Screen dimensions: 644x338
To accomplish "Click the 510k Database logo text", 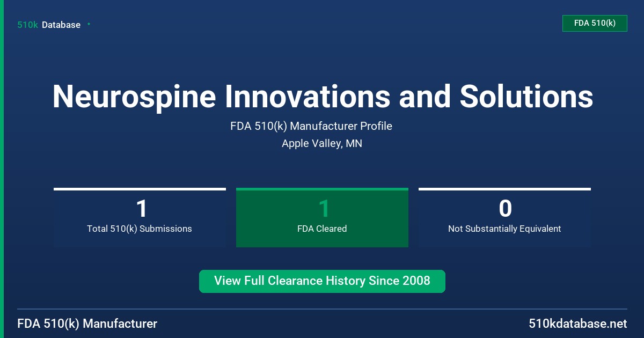I will tap(49, 25).
